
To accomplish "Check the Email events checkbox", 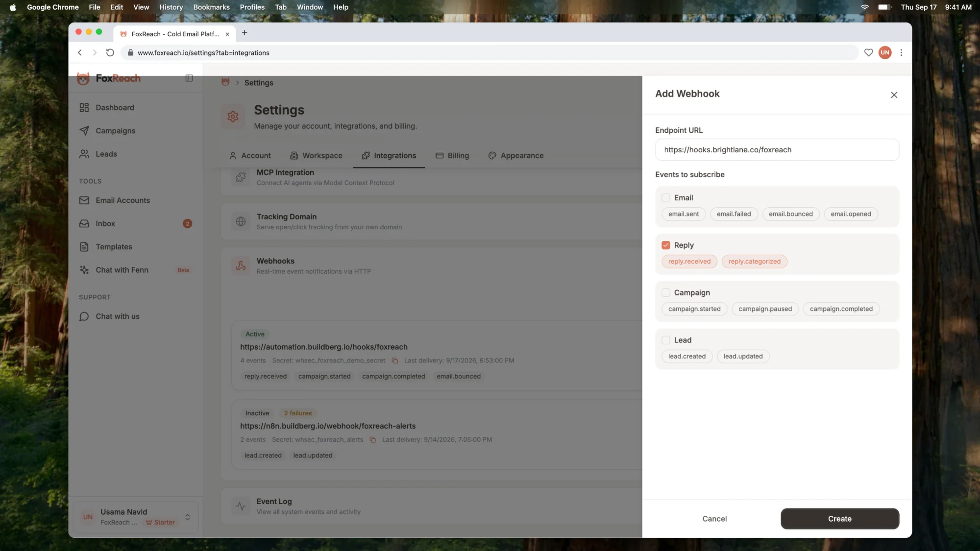I will [x=665, y=198].
